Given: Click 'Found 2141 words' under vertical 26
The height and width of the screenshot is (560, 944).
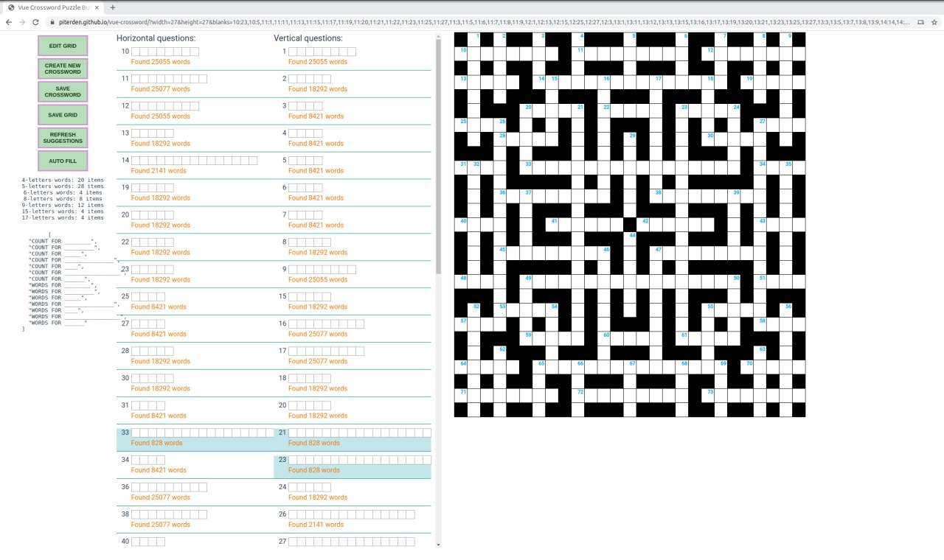Looking at the screenshot, I should (x=316, y=525).
